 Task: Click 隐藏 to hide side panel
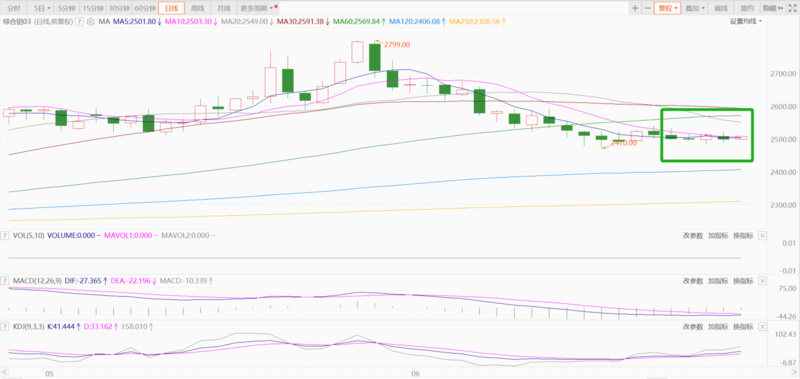click(x=772, y=8)
